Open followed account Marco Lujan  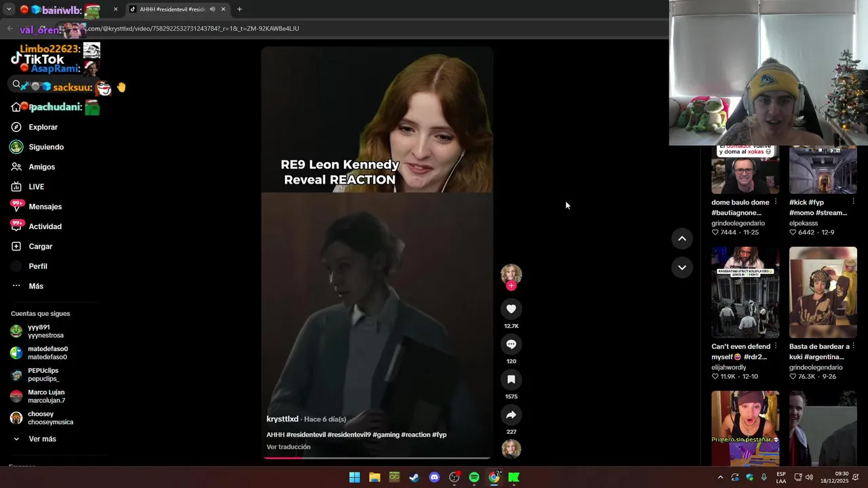[x=41, y=396]
